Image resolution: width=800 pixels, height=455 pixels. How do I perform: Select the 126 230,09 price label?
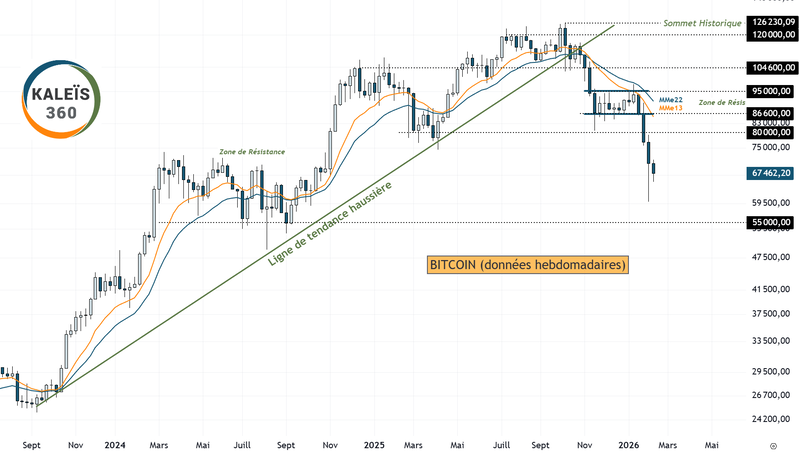(x=773, y=22)
